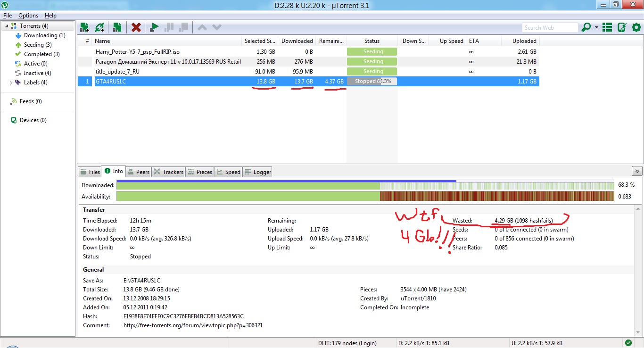Image resolution: width=644 pixels, height=348 pixels.
Task: Click the green network OK status icon
Action: [x=628, y=343]
